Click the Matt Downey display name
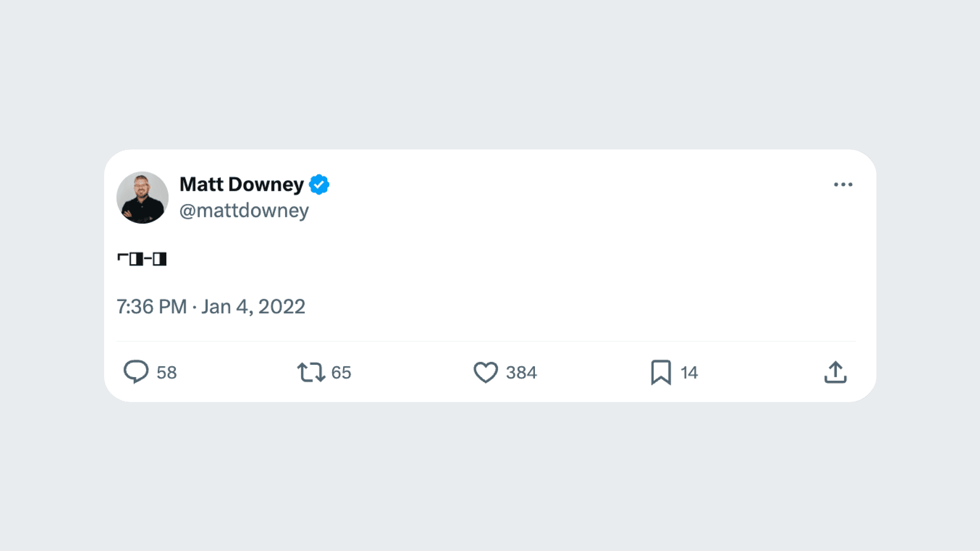 (x=241, y=185)
